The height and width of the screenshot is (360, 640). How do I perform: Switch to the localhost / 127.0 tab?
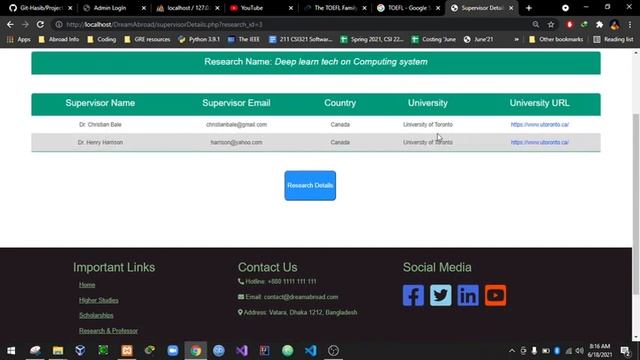tap(188, 8)
